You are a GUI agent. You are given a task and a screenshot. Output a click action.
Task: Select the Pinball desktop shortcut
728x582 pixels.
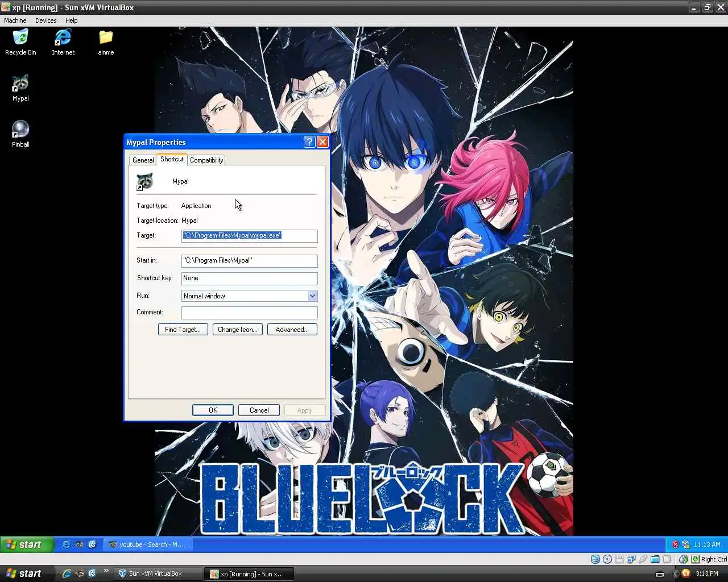coord(20,134)
